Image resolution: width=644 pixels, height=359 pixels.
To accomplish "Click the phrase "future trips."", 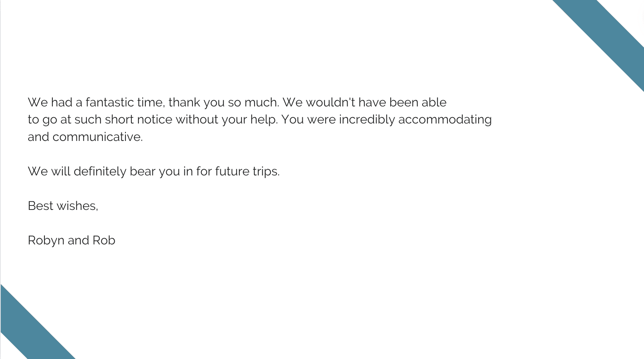I will [x=247, y=171].
